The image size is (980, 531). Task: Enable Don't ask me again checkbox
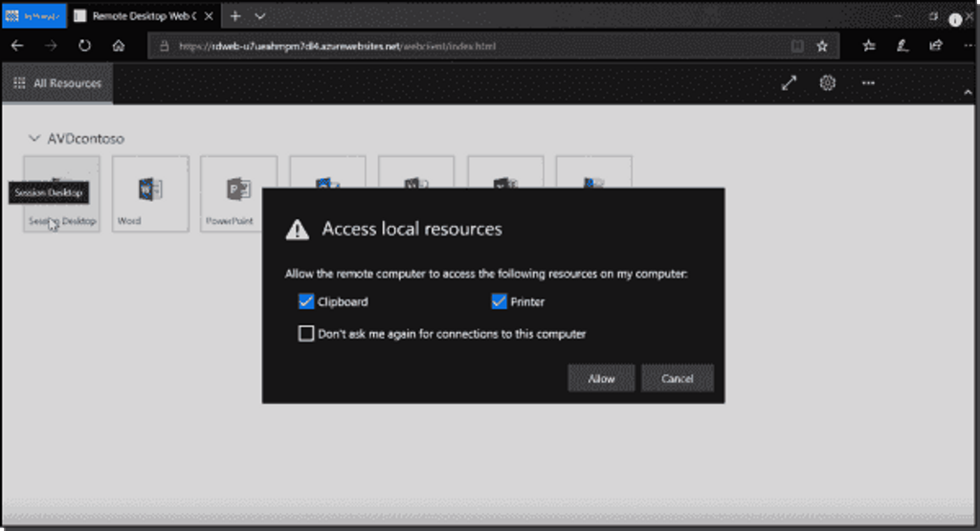(x=306, y=334)
